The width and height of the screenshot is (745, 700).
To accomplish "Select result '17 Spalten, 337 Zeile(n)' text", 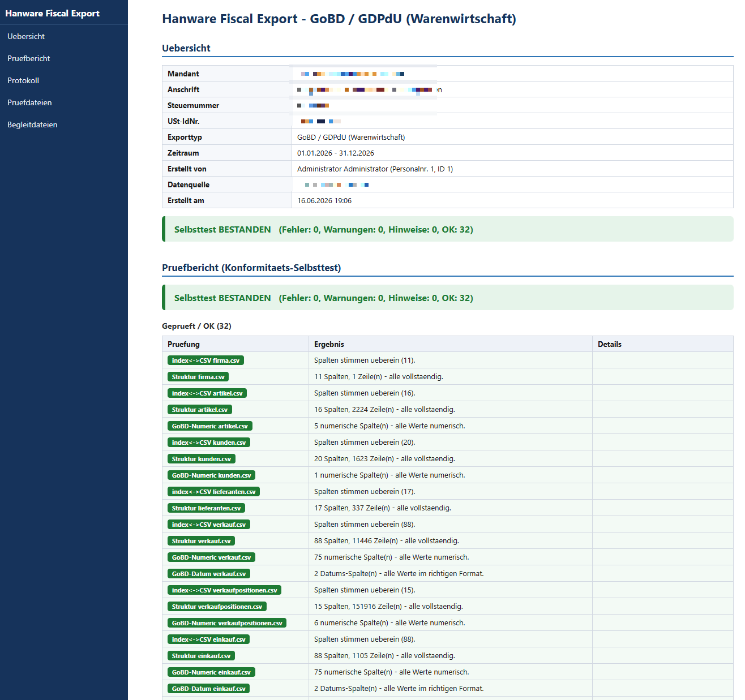I will pyautogui.click(x=383, y=508).
